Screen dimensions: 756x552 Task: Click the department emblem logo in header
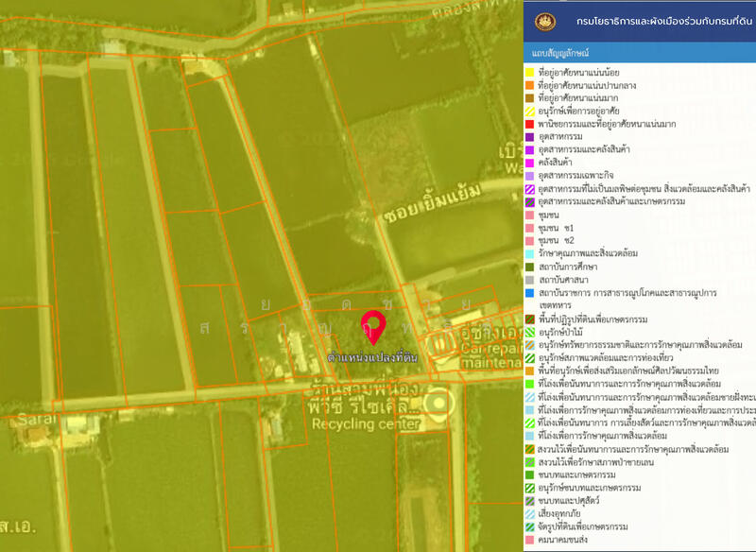pyautogui.click(x=545, y=21)
